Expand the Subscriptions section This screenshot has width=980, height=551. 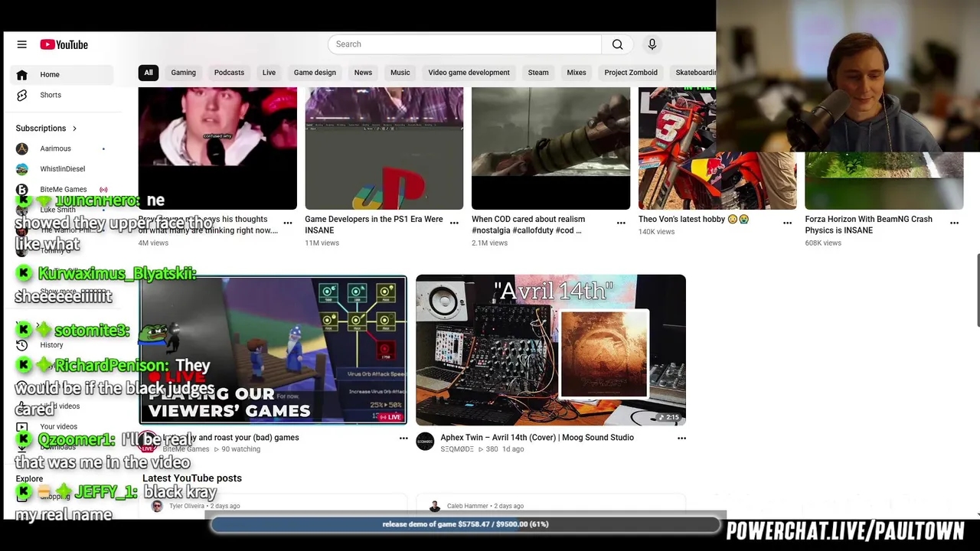pyautogui.click(x=47, y=128)
